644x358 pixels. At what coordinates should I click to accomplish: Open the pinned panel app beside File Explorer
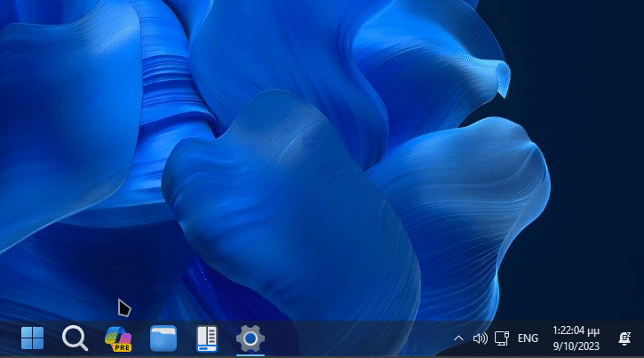pyautogui.click(x=207, y=338)
